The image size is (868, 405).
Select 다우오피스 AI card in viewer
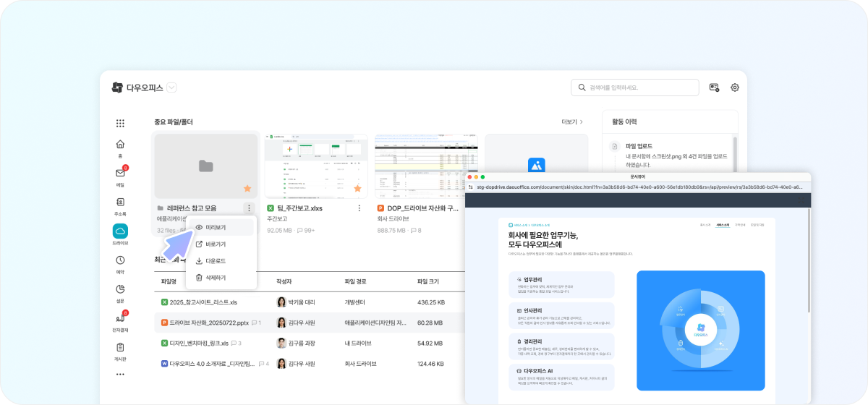click(x=562, y=378)
